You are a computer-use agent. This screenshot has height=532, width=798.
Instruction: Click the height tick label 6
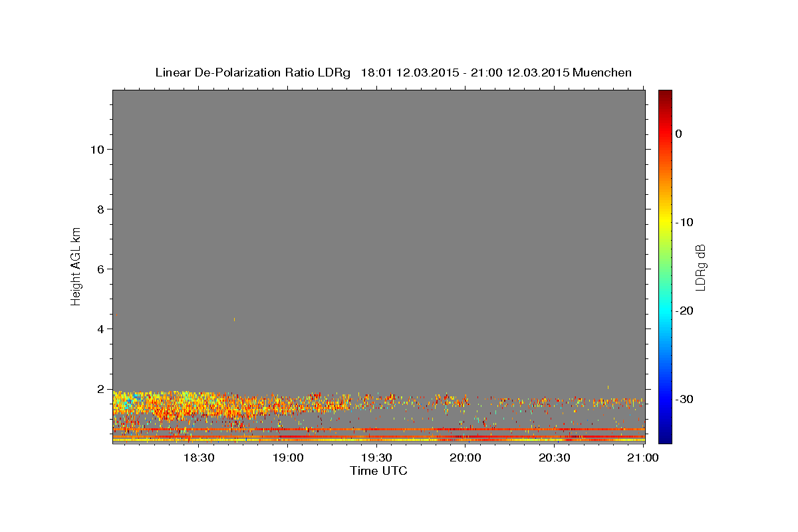pyautogui.click(x=99, y=269)
